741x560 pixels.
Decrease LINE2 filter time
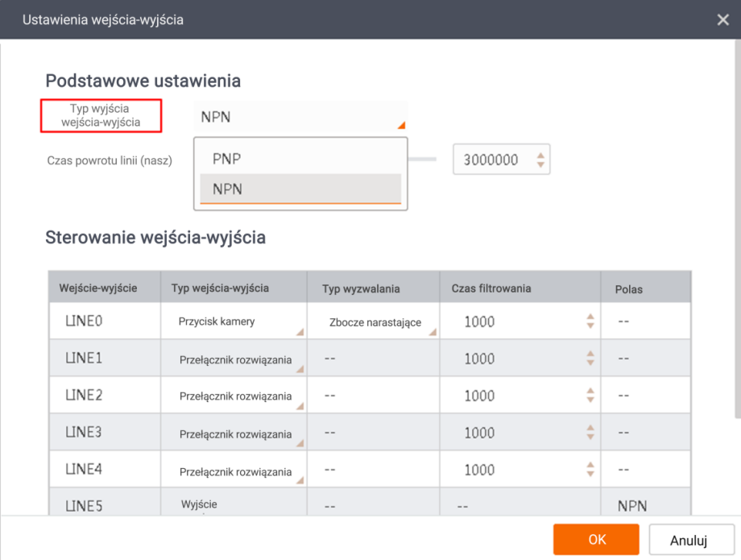[x=590, y=400]
